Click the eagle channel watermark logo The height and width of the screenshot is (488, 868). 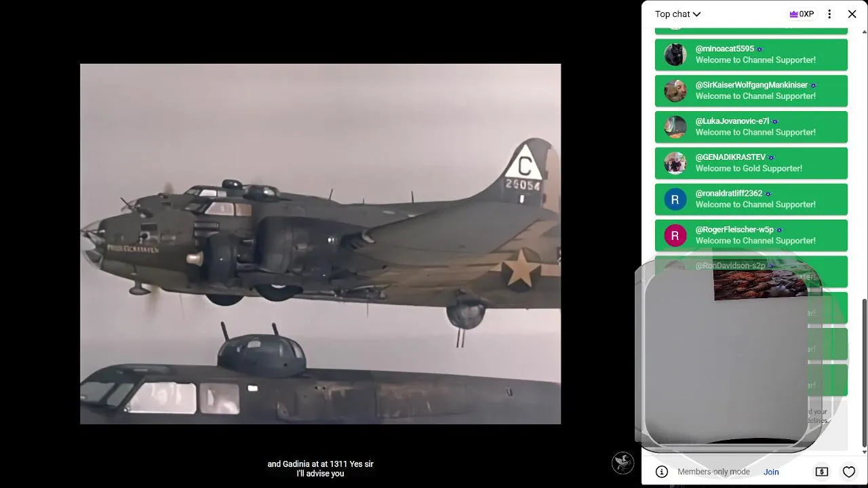pos(623,463)
